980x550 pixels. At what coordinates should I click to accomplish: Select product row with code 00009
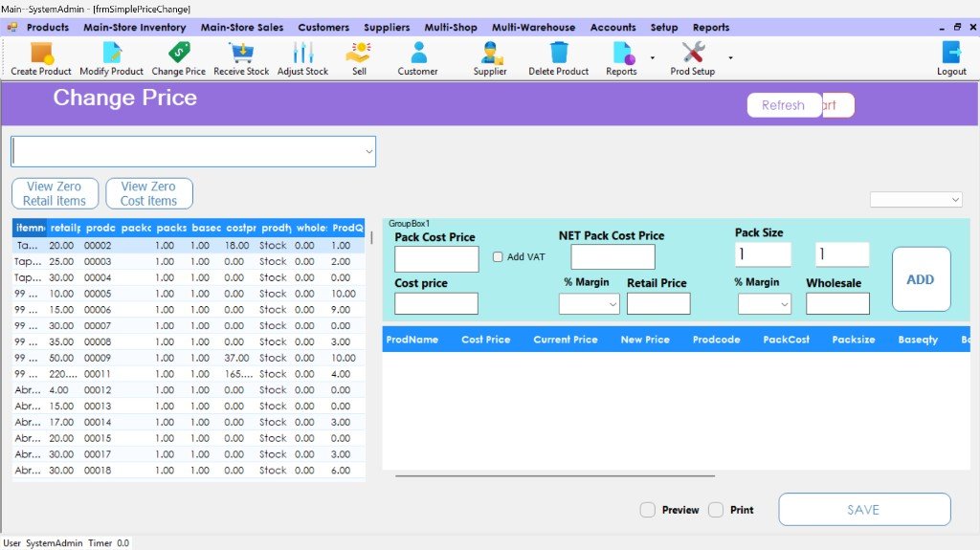[189, 358]
